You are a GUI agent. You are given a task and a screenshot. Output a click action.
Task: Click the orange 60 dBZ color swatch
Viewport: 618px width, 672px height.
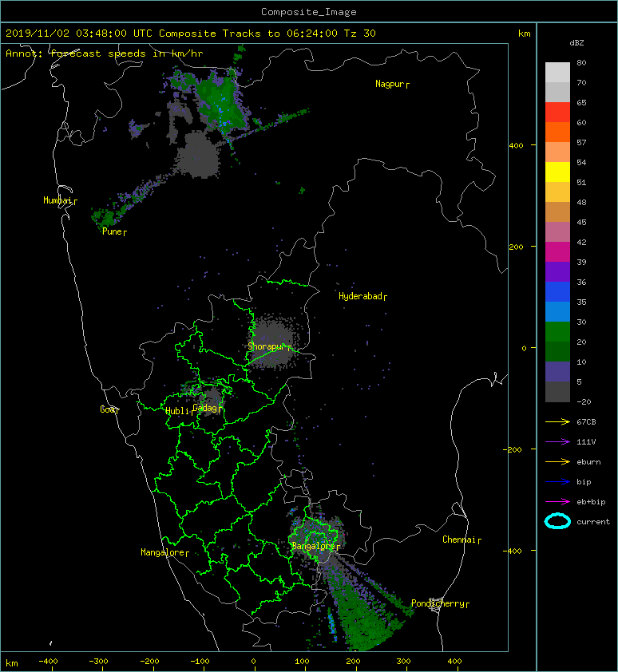[x=557, y=132]
